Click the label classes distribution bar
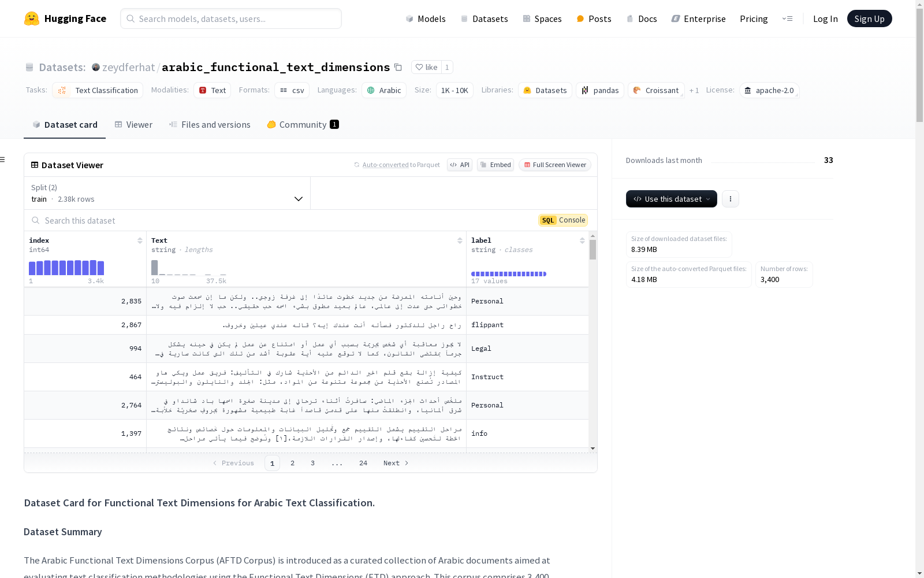The height and width of the screenshot is (578, 924). (x=509, y=274)
